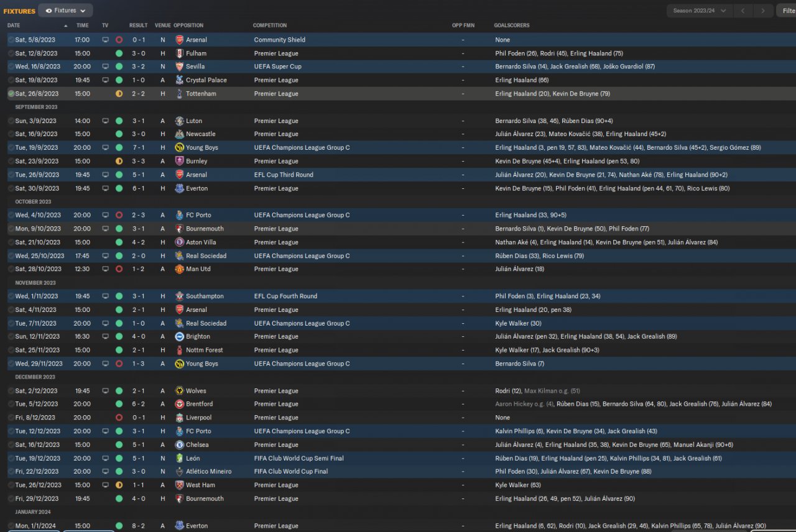Click the Sevilla club badge

[180, 66]
